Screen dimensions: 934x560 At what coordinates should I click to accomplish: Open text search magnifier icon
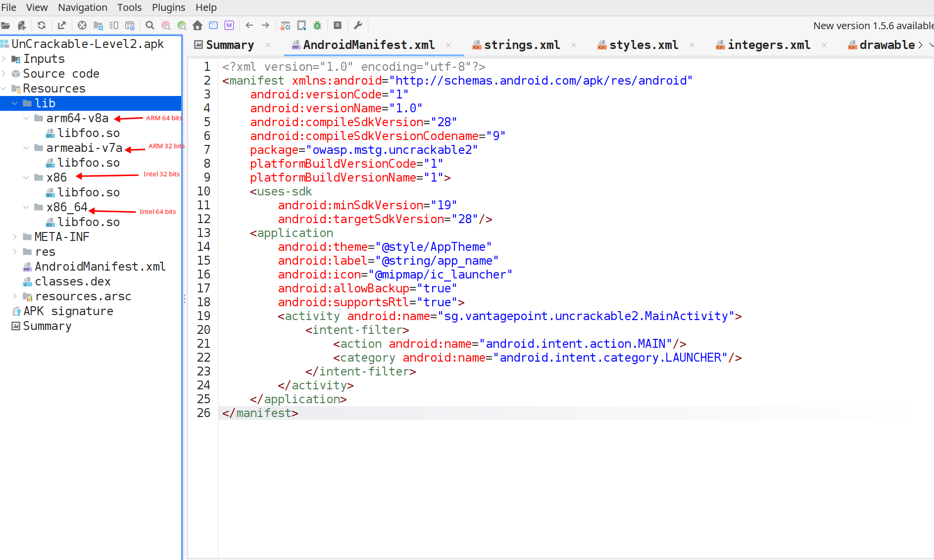pyautogui.click(x=150, y=25)
